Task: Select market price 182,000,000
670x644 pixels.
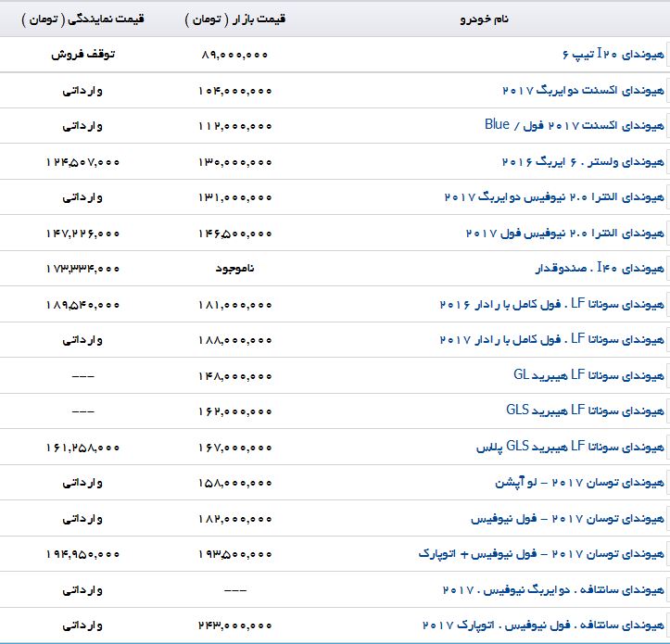Action: coord(235,519)
